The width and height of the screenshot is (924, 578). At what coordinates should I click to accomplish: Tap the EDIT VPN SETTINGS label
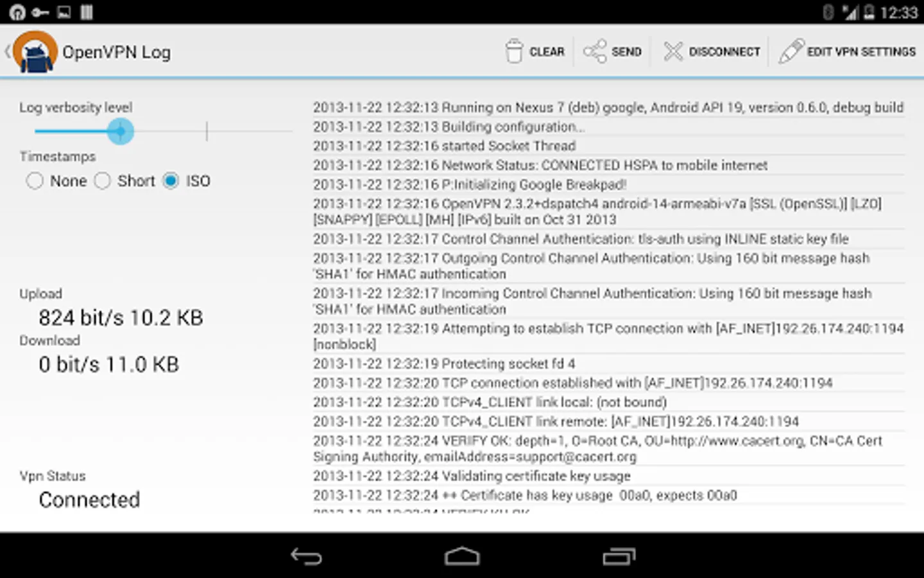pos(861,51)
